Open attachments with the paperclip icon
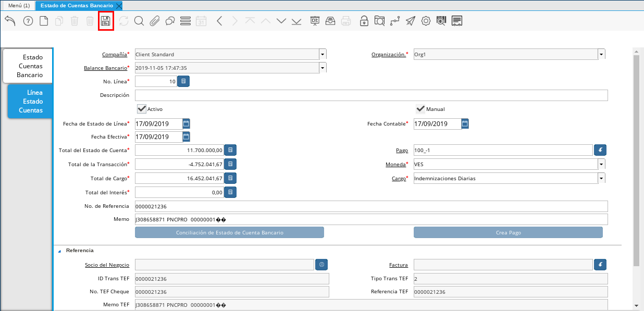 (x=154, y=21)
